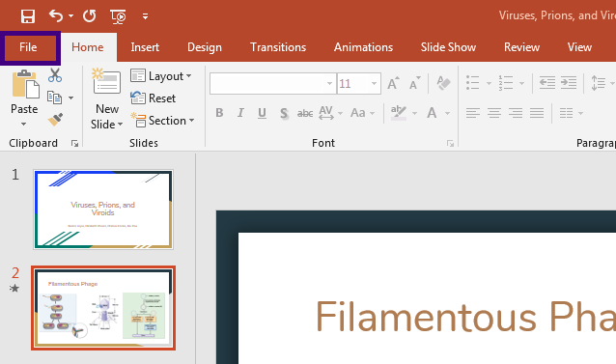Toggle Center alignment
Screen dimensions: 616x364
494,113
